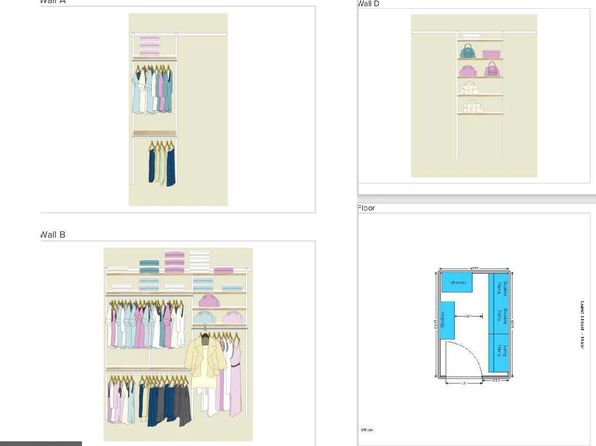This screenshot has width=596, height=446.
Task: Select the Wall D elevation drawing
Action: [x=474, y=96]
